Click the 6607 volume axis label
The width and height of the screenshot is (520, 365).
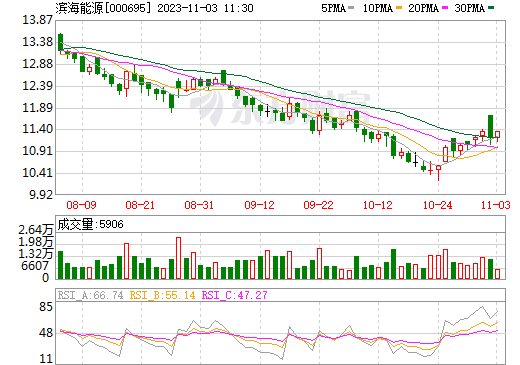[x=35, y=266]
